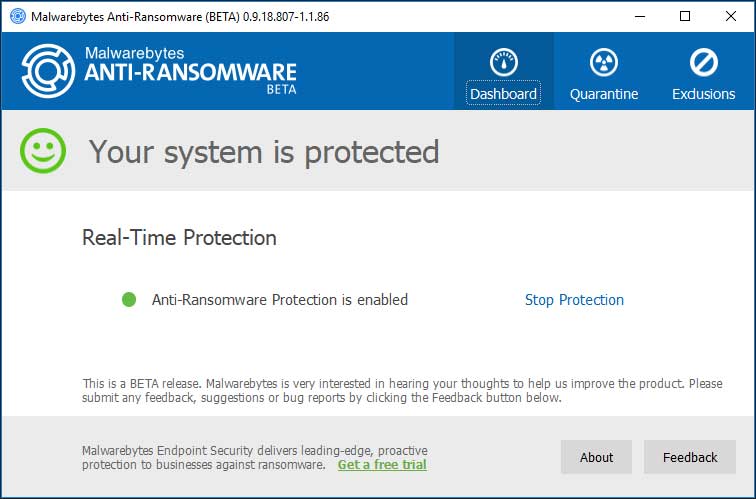Switch to the Dashboard tab label
The width and height of the screenshot is (756, 499).
click(503, 94)
